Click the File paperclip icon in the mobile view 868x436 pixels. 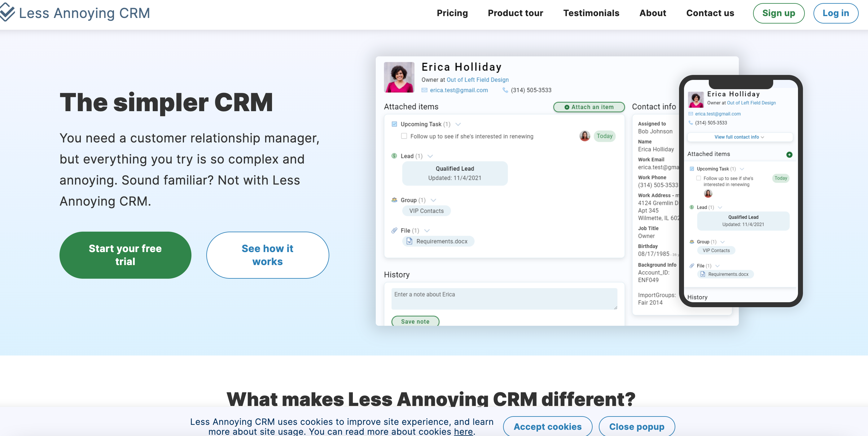pyautogui.click(x=692, y=266)
